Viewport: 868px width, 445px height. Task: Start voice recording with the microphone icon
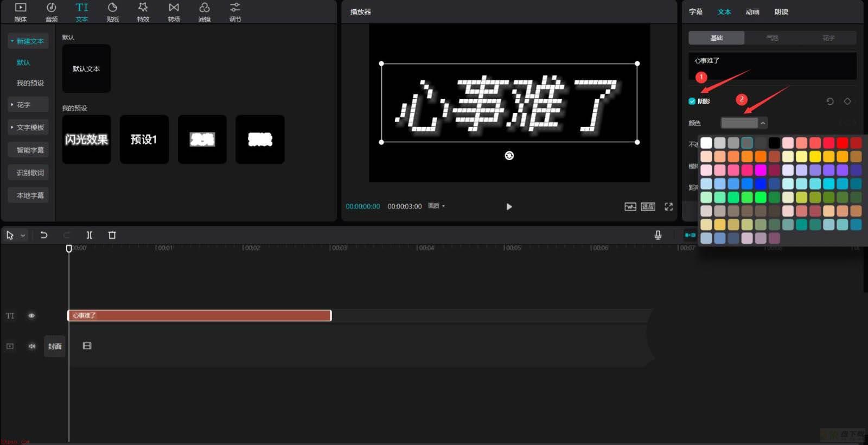pos(658,235)
